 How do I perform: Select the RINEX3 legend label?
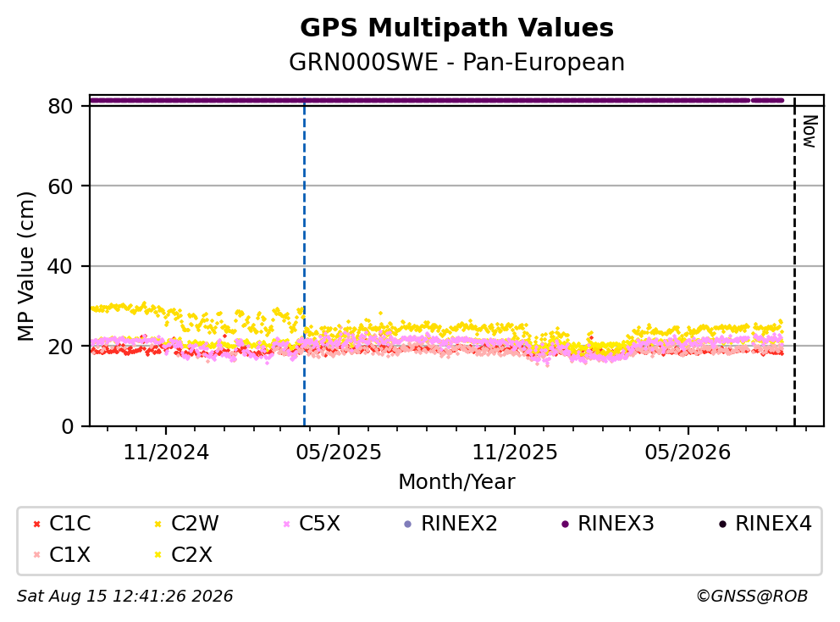[x=616, y=524]
